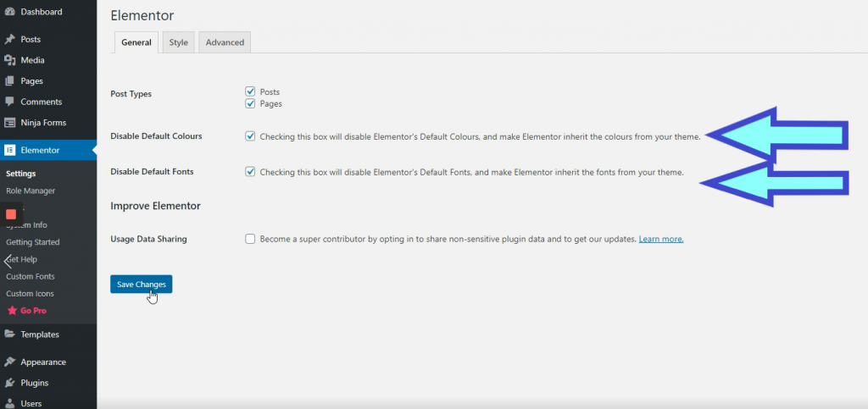Click the Plugins plug icon

(x=9, y=383)
